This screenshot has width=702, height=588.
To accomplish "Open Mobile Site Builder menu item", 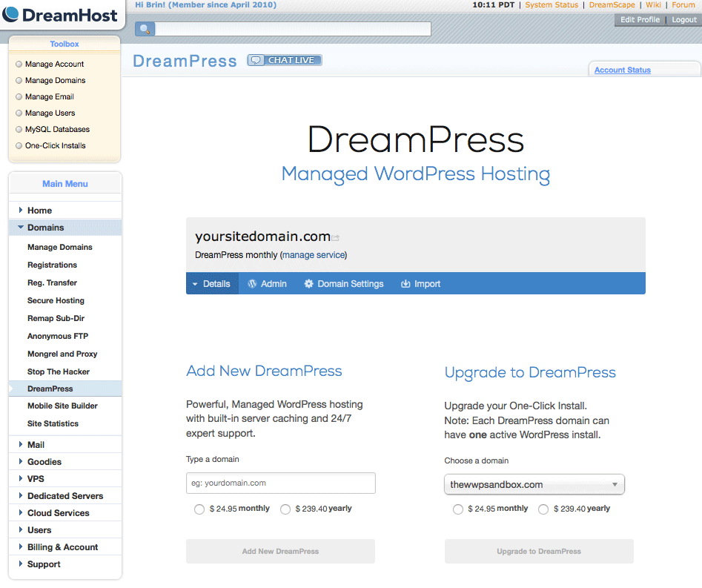I will 62,406.
